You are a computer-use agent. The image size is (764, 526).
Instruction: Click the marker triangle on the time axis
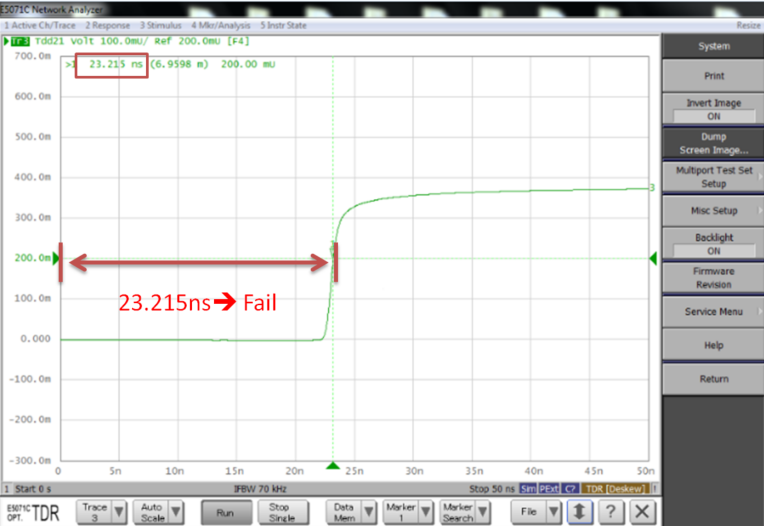pos(333,466)
